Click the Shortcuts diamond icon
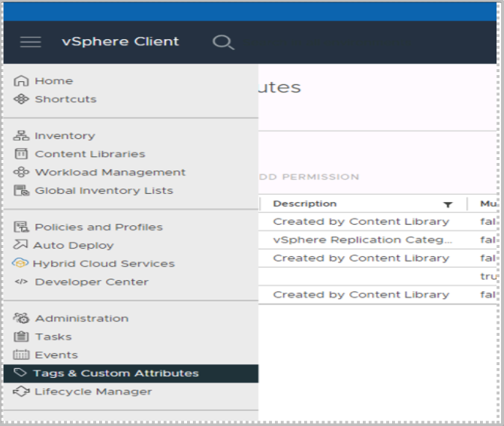 coord(21,99)
